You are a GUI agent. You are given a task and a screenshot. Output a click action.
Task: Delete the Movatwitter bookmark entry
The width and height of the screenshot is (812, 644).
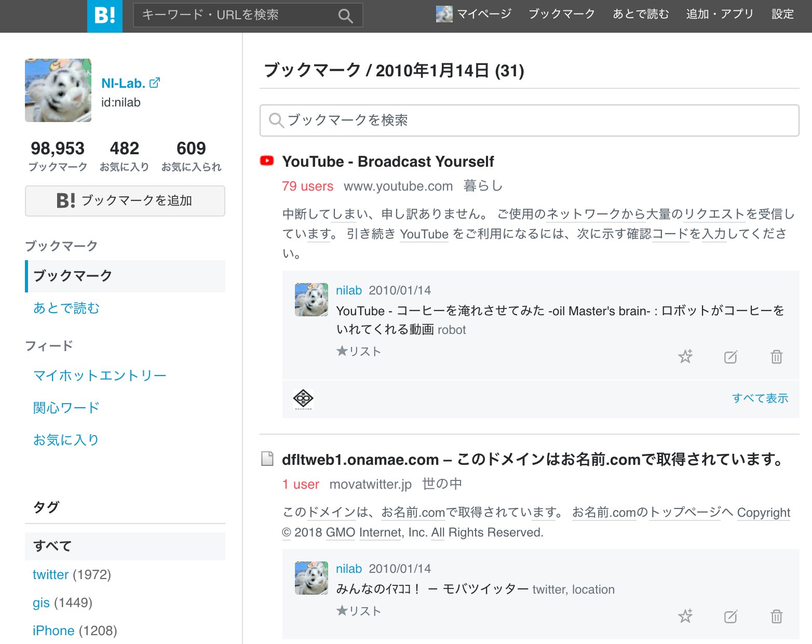[776, 616]
